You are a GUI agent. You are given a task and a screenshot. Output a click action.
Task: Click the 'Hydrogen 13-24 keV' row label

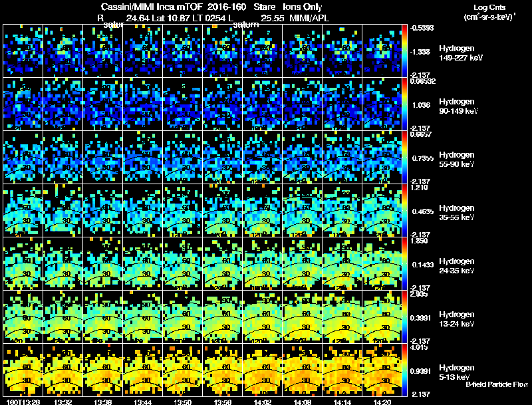457,319
